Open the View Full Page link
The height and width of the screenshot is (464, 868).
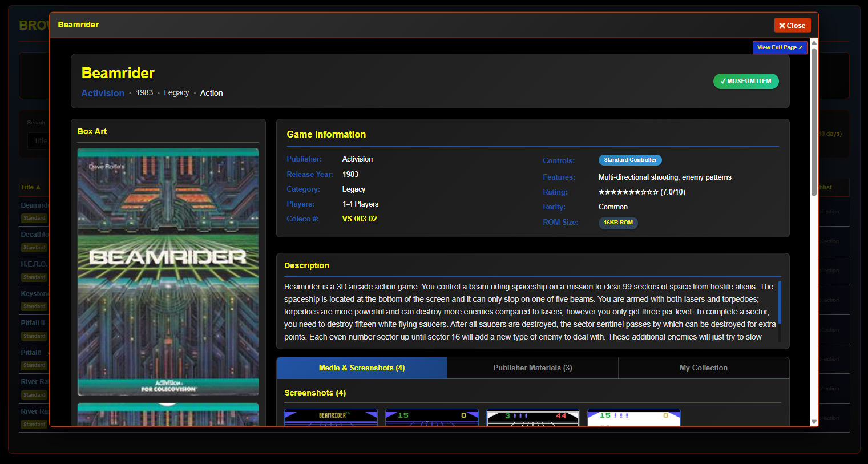coord(780,47)
